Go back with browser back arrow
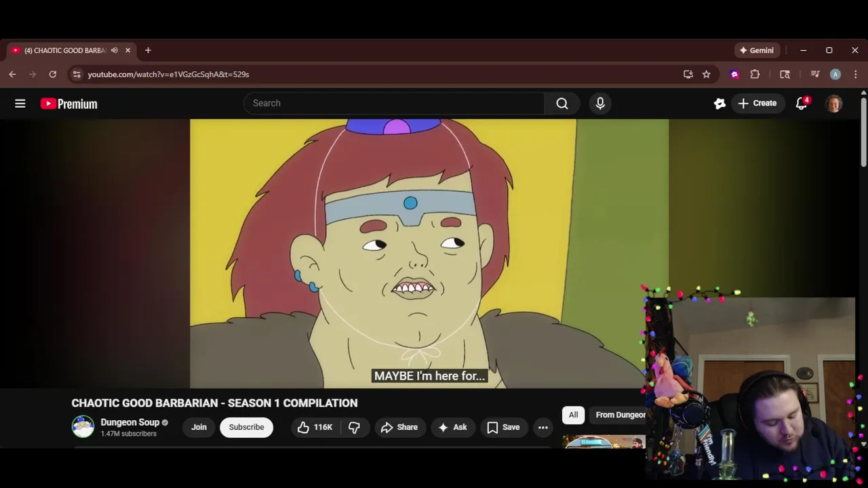Viewport: 868px width, 488px height. (12, 75)
